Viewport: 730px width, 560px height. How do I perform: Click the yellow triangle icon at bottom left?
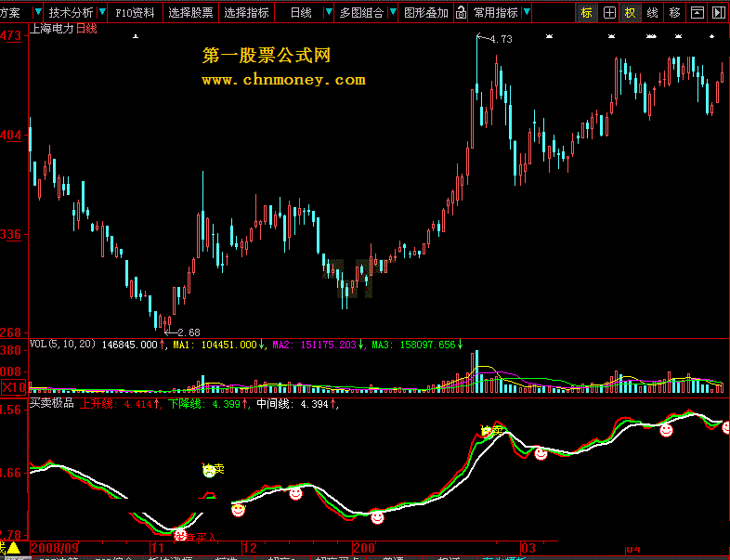13,548
